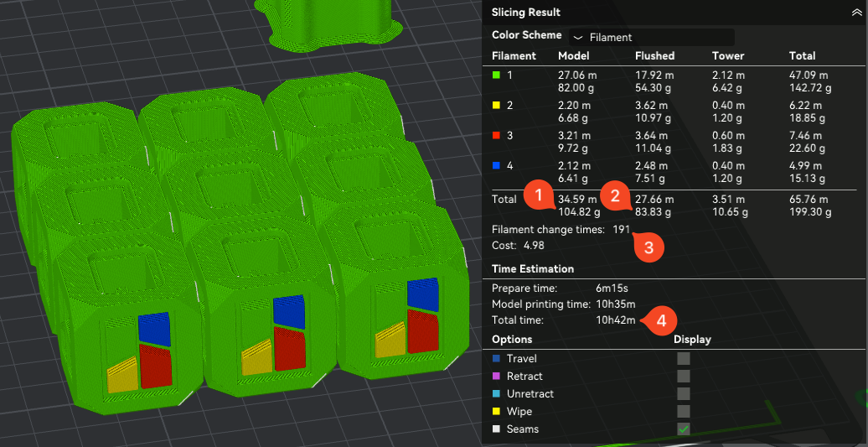Click annotation badge 3 by filament changes
The height and width of the screenshot is (447, 868).
(648, 247)
